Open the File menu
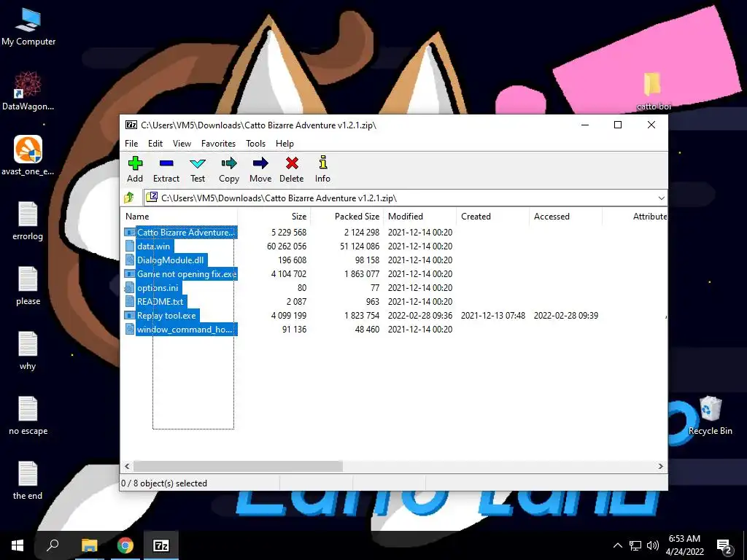The height and width of the screenshot is (560, 747). click(x=131, y=144)
